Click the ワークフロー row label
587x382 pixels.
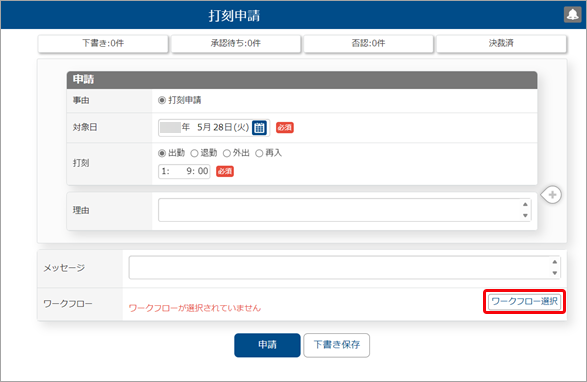68,304
